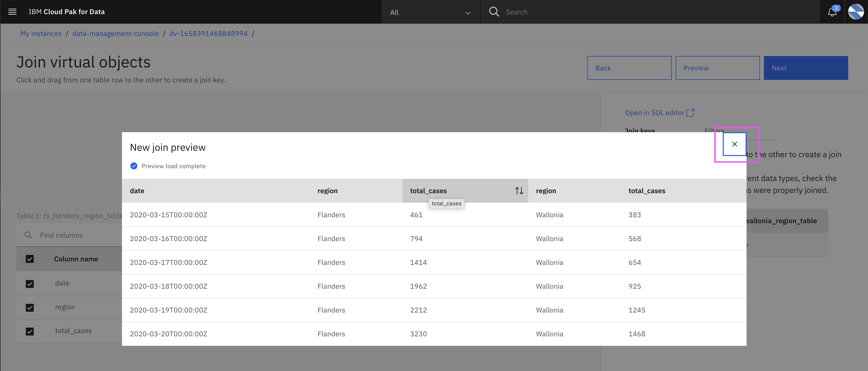
Task: Open the hamburger navigation menu
Action: coord(12,12)
